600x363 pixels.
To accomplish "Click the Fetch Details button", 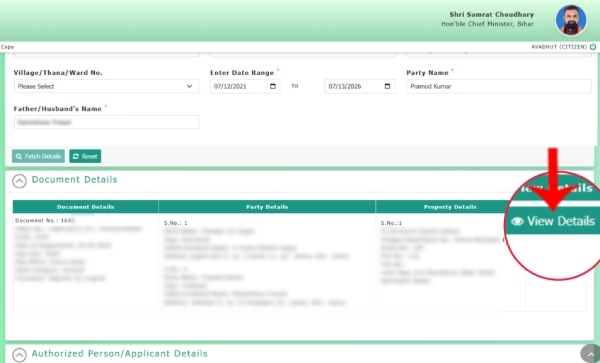I will pos(38,156).
